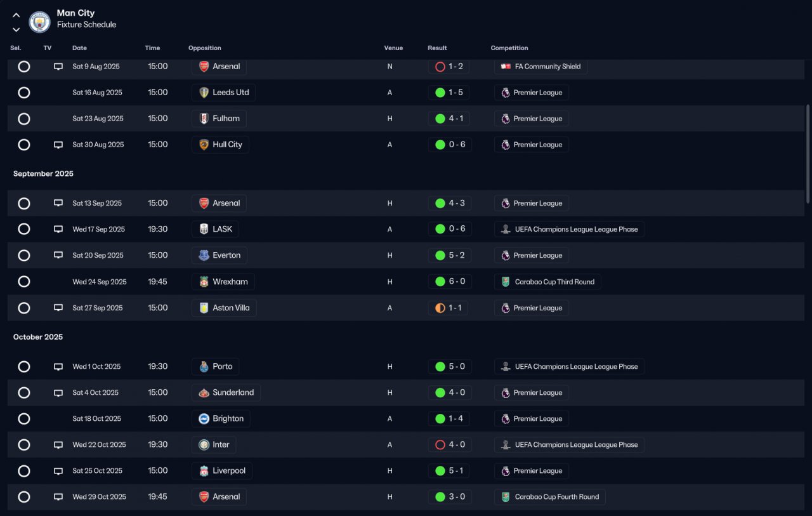The height and width of the screenshot is (516, 812).
Task: Sort fixtures by Date column header
Action: (x=79, y=48)
